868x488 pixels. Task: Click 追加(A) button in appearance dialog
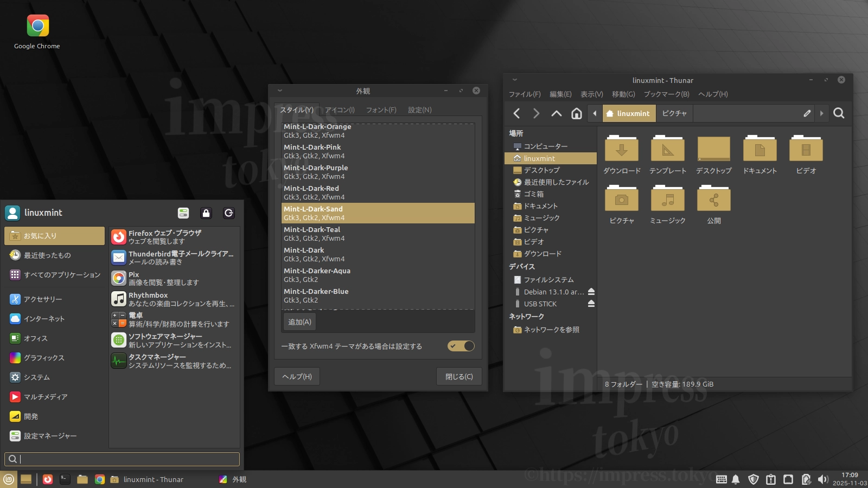pyautogui.click(x=299, y=322)
